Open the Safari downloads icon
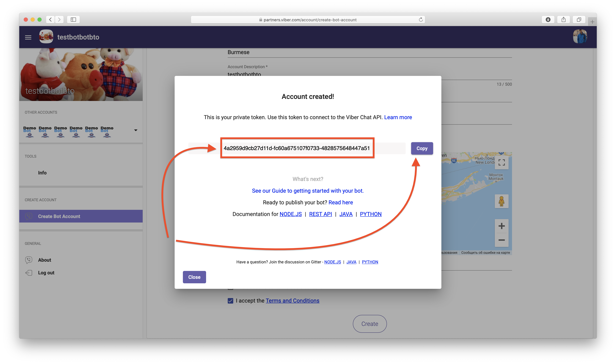The width and height of the screenshot is (616, 364). [548, 20]
